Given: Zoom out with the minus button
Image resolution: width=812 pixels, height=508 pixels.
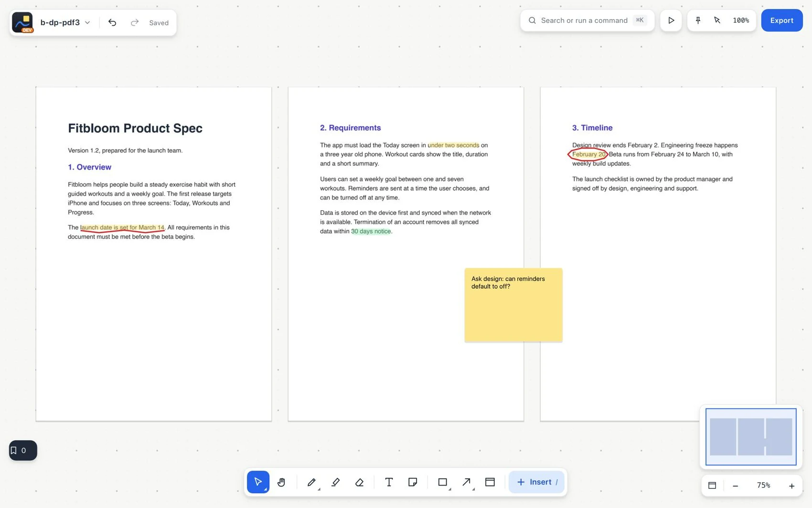Looking at the screenshot, I should tap(736, 486).
